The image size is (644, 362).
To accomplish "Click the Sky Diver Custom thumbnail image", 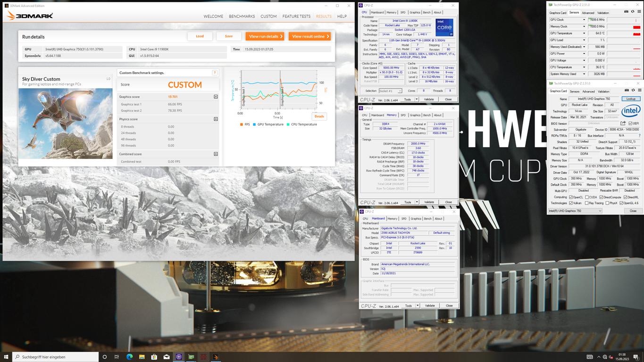I will click(66, 123).
